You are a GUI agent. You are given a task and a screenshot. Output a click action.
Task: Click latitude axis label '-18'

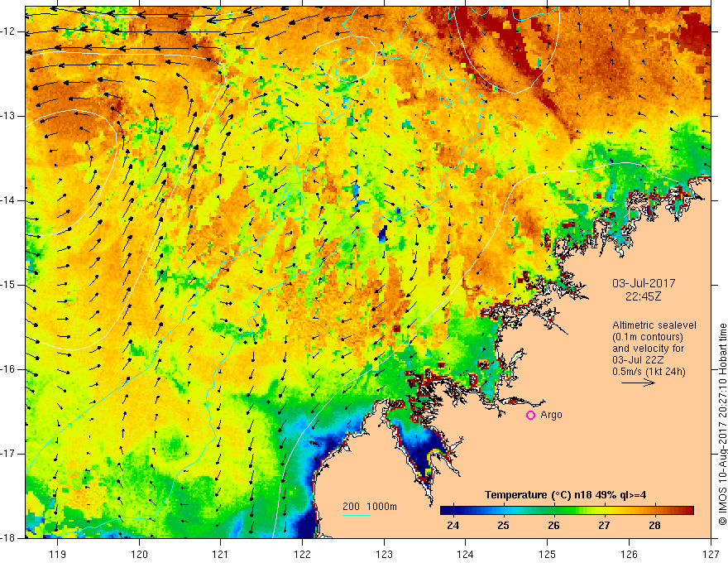pyautogui.click(x=8, y=538)
